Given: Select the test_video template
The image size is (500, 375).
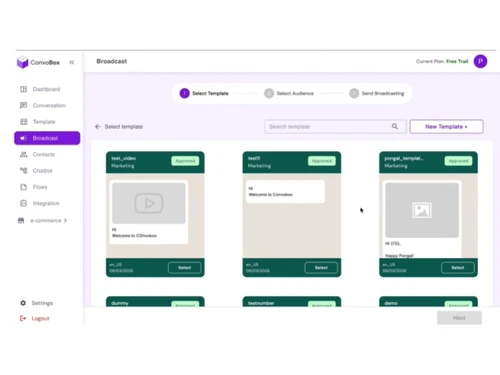Looking at the screenshot, I should (x=185, y=268).
